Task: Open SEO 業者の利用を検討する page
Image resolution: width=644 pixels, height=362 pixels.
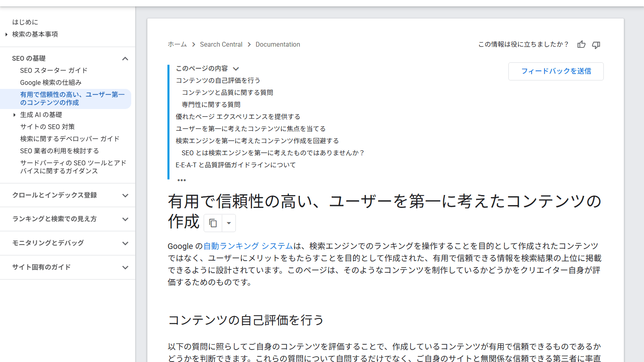Action: pos(60,151)
